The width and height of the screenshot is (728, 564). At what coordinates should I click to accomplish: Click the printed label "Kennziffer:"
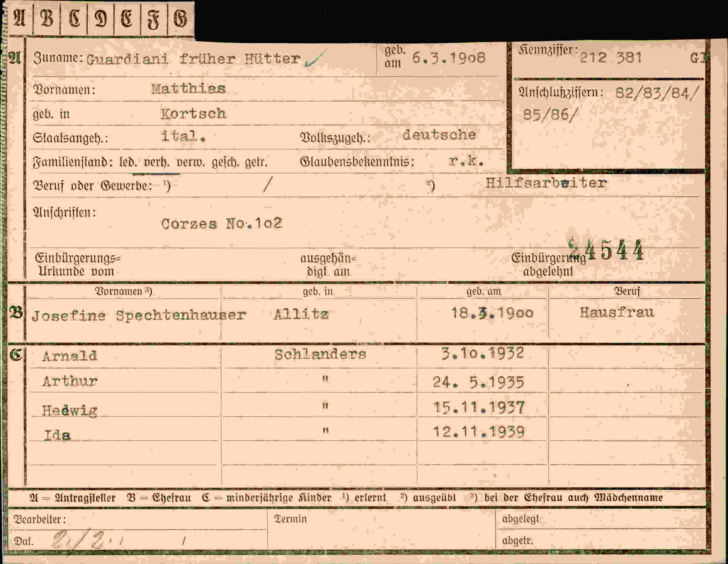548,50
